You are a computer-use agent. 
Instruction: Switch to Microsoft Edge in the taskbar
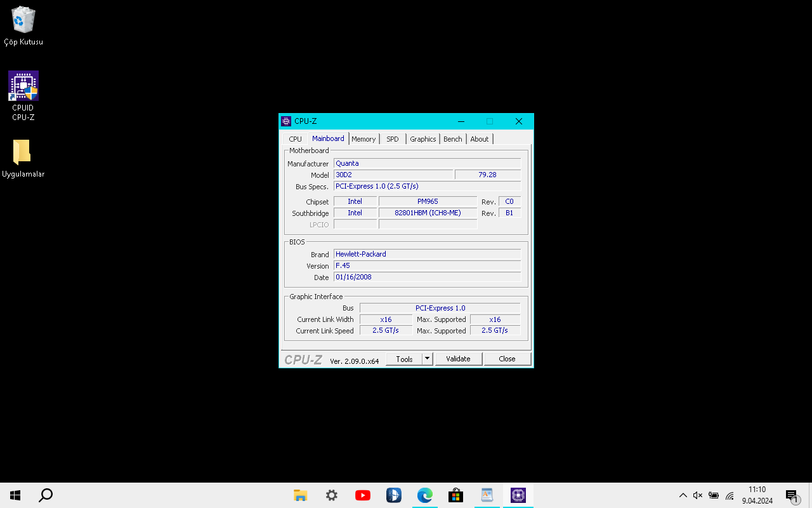[425, 495]
